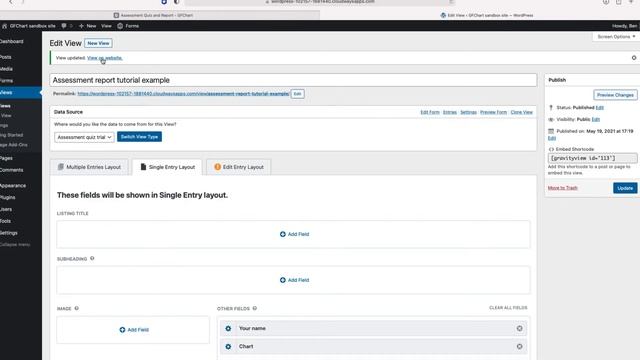Click the Switch View Type button
This screenshot has width=640, height=360.
pyautogui.click(x=140, y=137)
